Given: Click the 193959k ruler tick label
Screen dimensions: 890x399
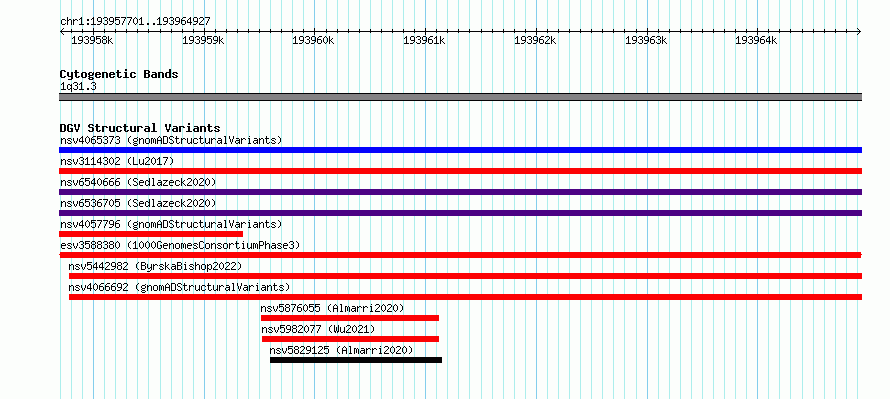Looking at the screenshot, I should (x=203, y=40).
